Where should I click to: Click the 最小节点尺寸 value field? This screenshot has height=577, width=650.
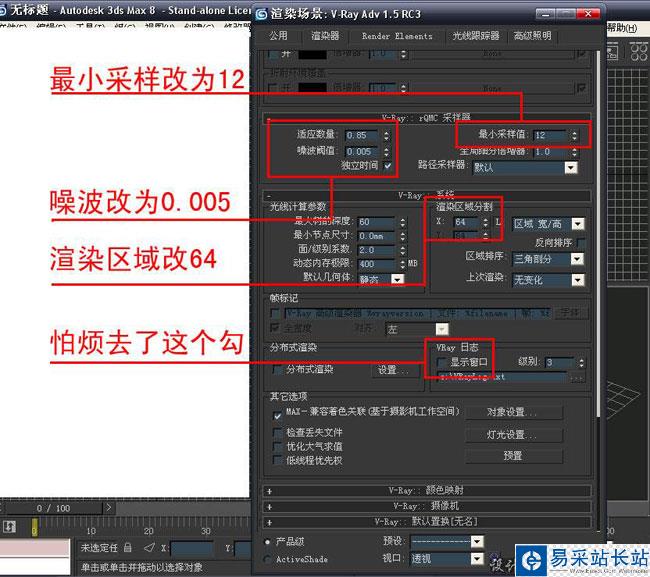(x=376, y=236)
